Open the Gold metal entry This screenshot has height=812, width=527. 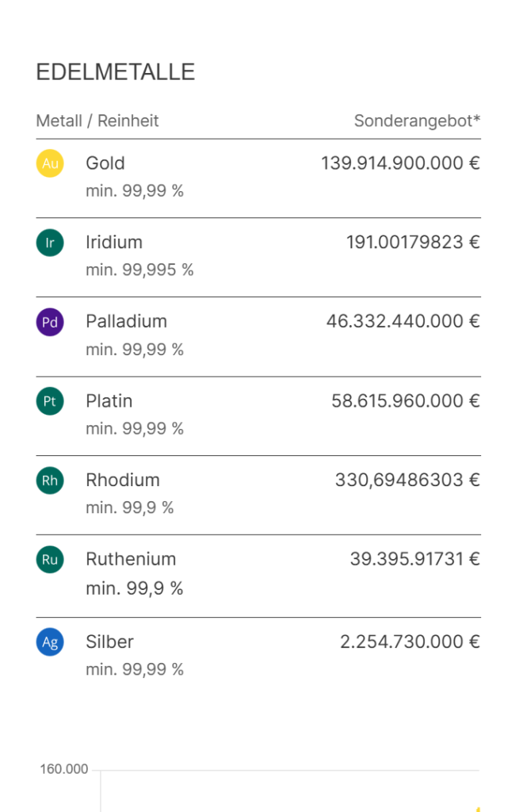point(105,163)
